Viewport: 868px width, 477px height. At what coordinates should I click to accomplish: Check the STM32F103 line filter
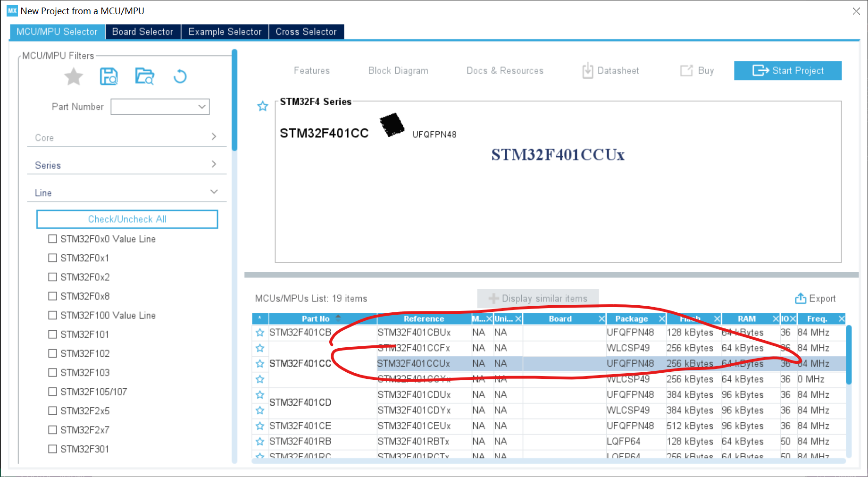click(53, 373)
